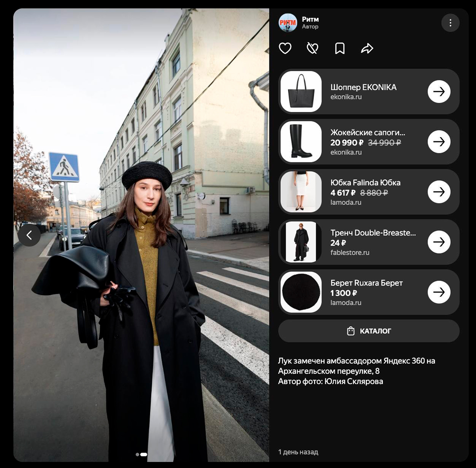Select the black shopper bag thumbnail
This screenshot has width=476, height=468.
click(301, 92)
